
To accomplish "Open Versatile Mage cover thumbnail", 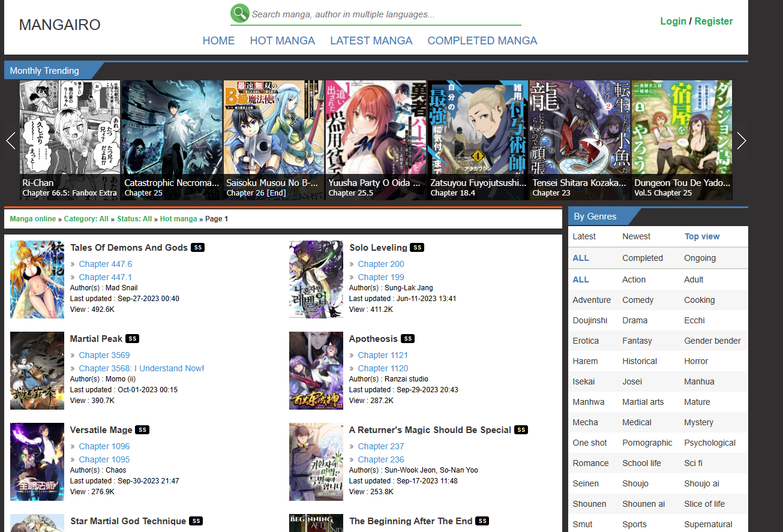I will pyautogui.click(x=37, y=462).
